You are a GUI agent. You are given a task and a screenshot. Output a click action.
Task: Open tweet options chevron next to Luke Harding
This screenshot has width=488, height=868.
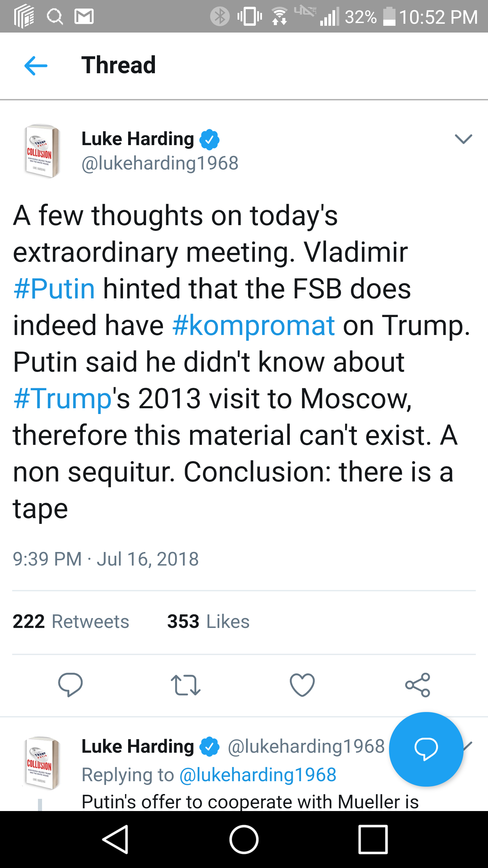(x=463, y=139)
